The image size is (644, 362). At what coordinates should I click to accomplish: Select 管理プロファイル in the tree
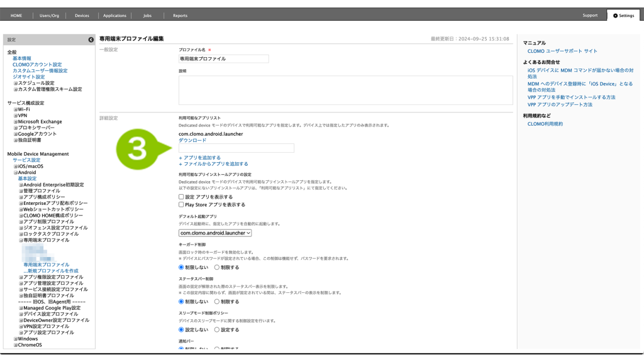[42, 191]
